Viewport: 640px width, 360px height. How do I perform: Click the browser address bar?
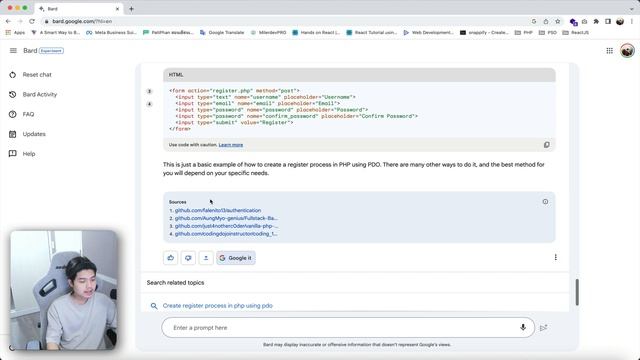[x=286, y=21]
